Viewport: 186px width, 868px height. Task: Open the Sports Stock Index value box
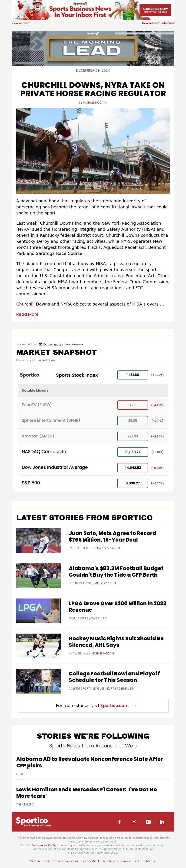pyautogui.click(x=133, y=375)
